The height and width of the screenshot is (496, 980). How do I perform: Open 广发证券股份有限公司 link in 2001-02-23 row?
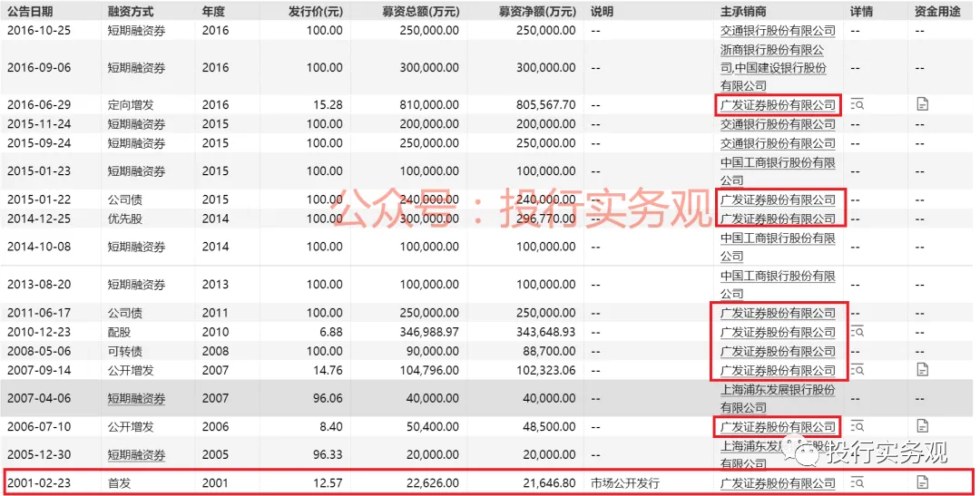(x=778, y=483)
